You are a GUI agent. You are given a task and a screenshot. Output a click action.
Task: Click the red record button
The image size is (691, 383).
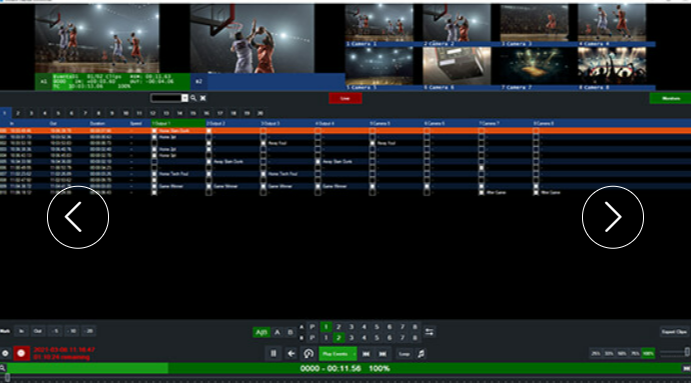click(x=21, y=353)
